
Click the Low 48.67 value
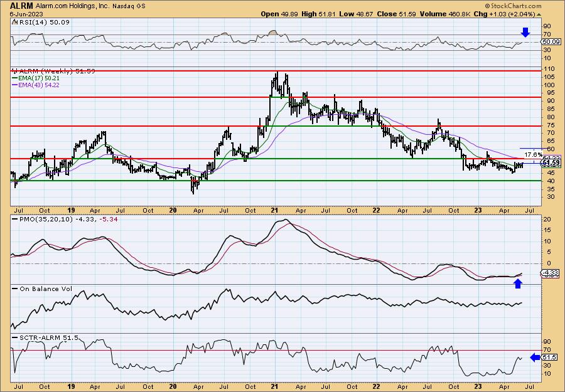(x=357, y=14)
